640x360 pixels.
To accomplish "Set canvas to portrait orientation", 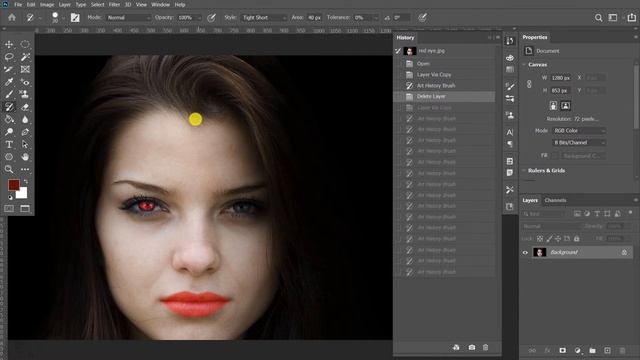I will (x=553, y=106).
